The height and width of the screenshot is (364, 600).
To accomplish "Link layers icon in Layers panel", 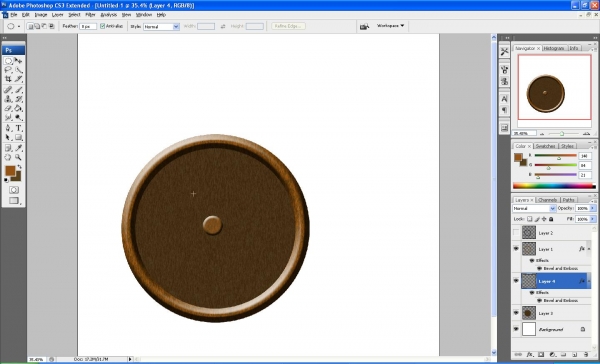I will coord(518,355).
